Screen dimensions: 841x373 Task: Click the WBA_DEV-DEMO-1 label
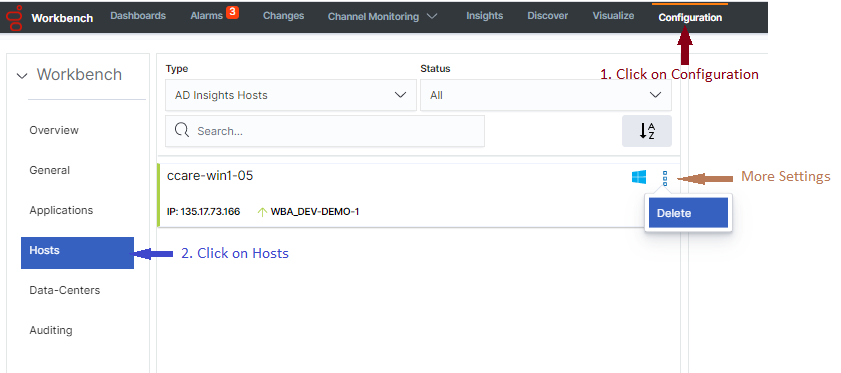point(315,212)
